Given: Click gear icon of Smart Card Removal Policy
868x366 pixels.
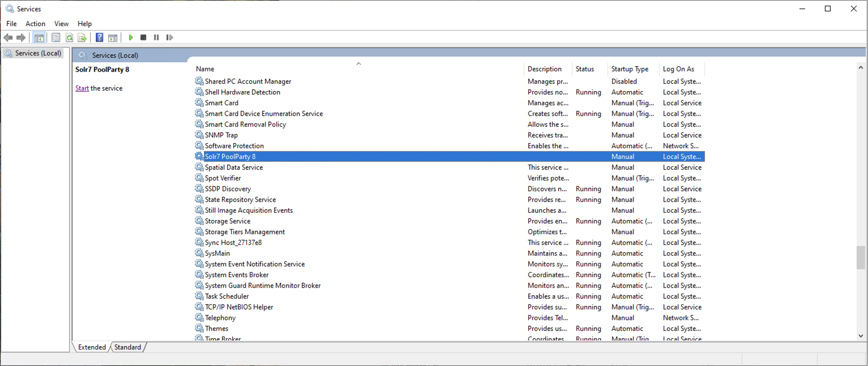Looking at the screenshot, I should click(199, 124).
